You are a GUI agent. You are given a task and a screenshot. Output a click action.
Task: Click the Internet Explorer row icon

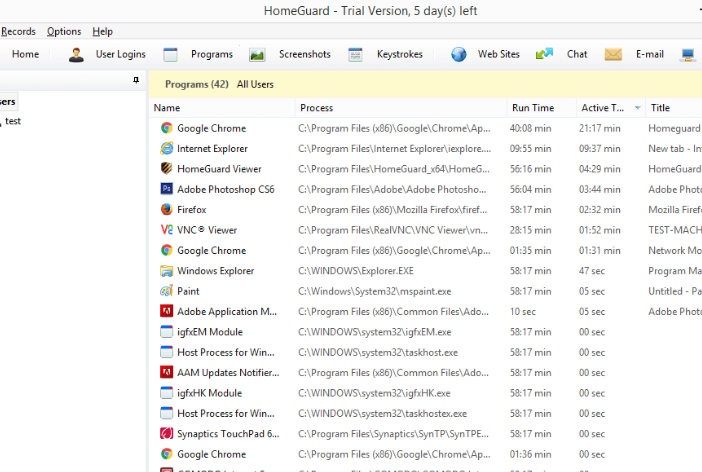pyautogui.click(x=167, y=148)
